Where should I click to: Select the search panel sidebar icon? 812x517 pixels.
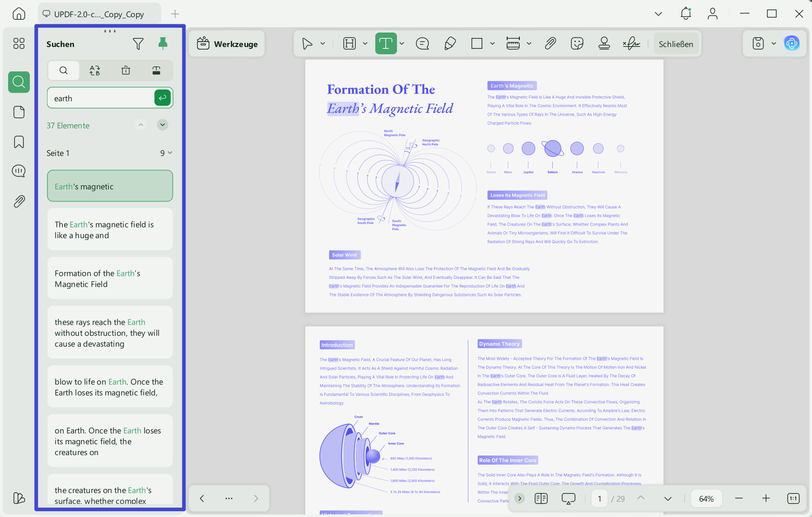19,82
